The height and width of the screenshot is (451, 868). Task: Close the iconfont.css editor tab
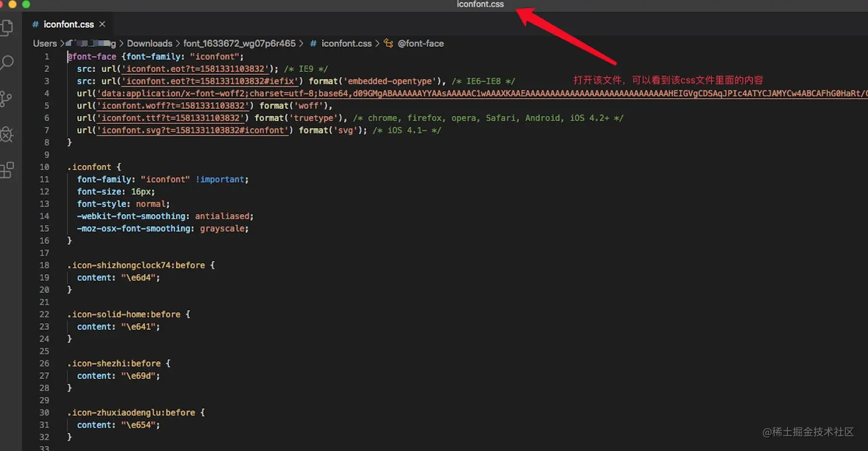tap(102, 24)
